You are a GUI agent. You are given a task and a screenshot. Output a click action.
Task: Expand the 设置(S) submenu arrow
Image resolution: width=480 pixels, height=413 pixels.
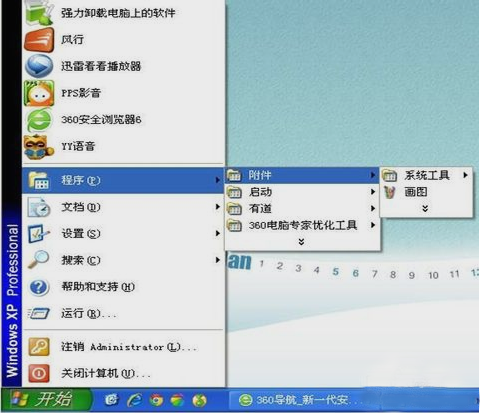217,233
